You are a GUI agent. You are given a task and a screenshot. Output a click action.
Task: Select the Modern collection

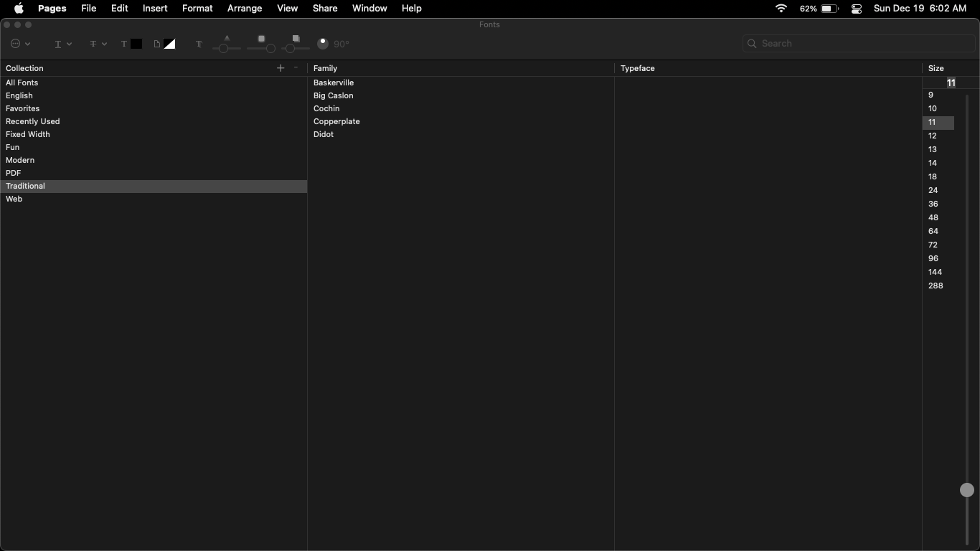154,160
